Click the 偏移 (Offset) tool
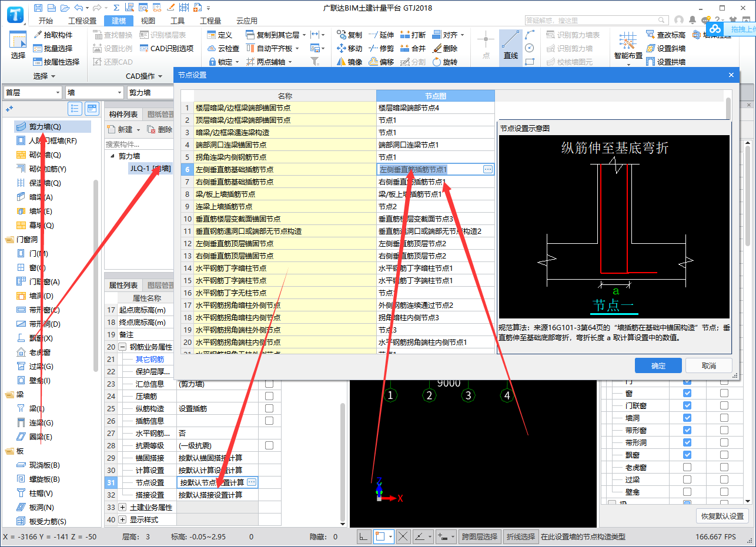This screenshot has height=547, width=756. click(x=381, y=62)
